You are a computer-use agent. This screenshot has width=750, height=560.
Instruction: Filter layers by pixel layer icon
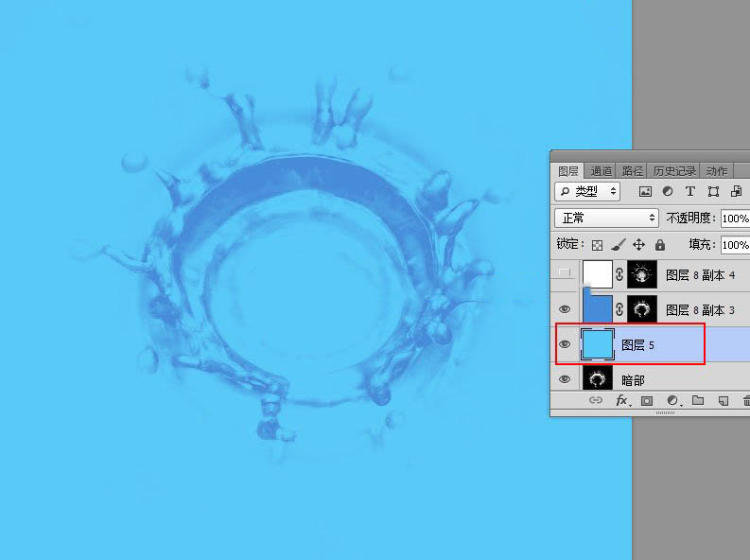tap(645, 191)
